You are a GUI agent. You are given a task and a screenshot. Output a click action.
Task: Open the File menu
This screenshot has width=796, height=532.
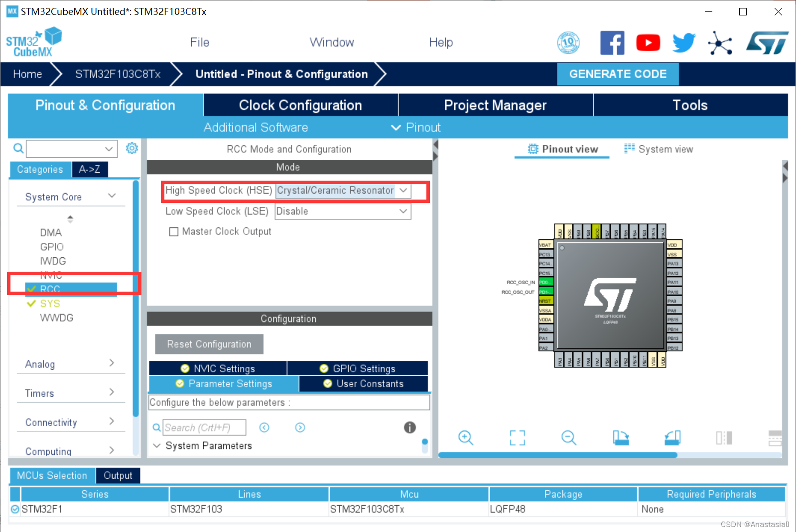200,42
